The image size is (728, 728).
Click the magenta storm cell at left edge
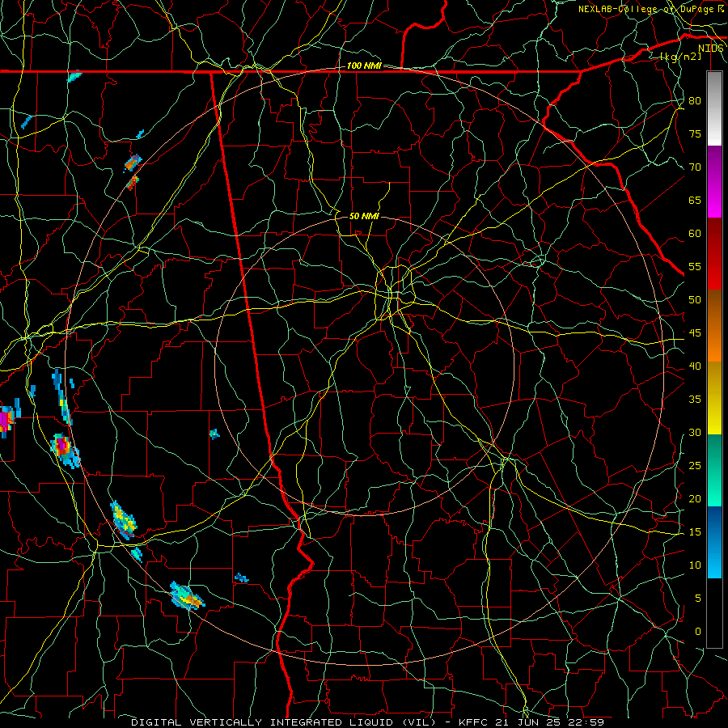[x=6, y=419]
